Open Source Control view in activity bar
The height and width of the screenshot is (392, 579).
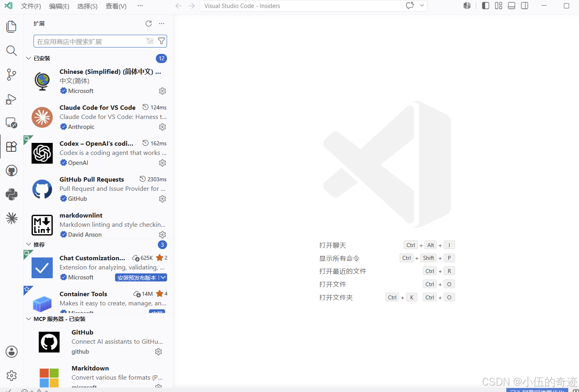12,75
